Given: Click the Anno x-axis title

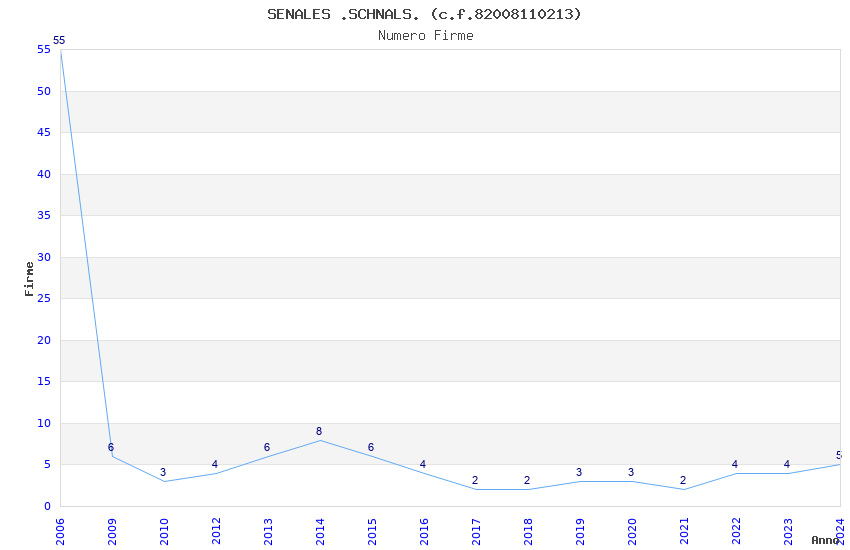Looking at the screenshot, I should tap(826, 540).
